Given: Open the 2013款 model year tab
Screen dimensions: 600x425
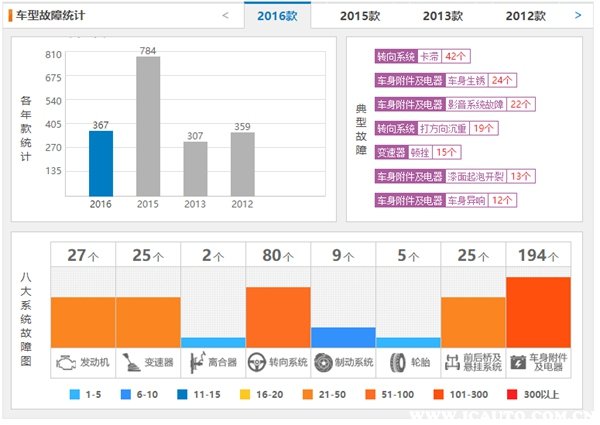Looking at the screenshot, I should (x=442, y=16).
